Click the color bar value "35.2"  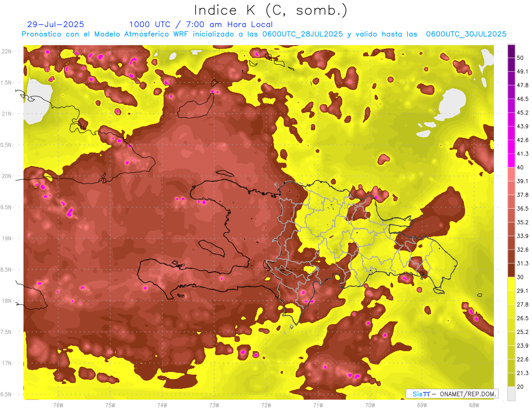click(523, 222)
